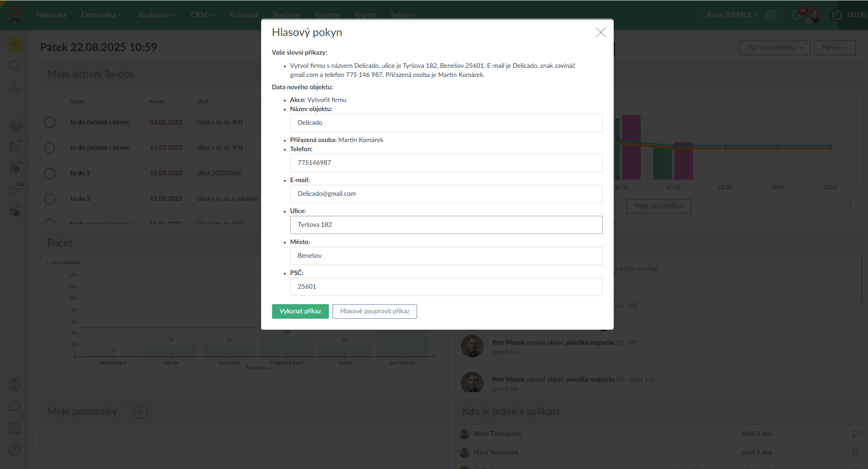Mark first 'to do začátek i konec' done

tap(50, 122)
